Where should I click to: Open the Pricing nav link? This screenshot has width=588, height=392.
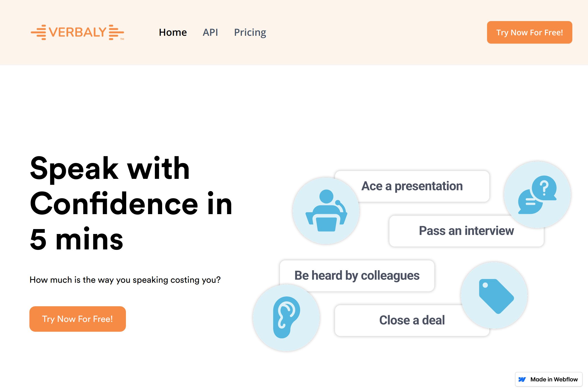click(x=250, y=33)
